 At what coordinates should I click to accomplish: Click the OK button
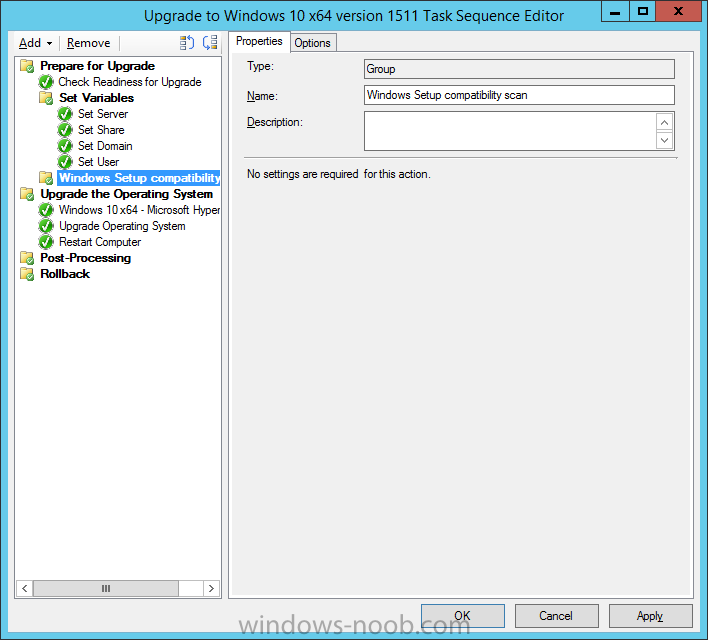463,616
